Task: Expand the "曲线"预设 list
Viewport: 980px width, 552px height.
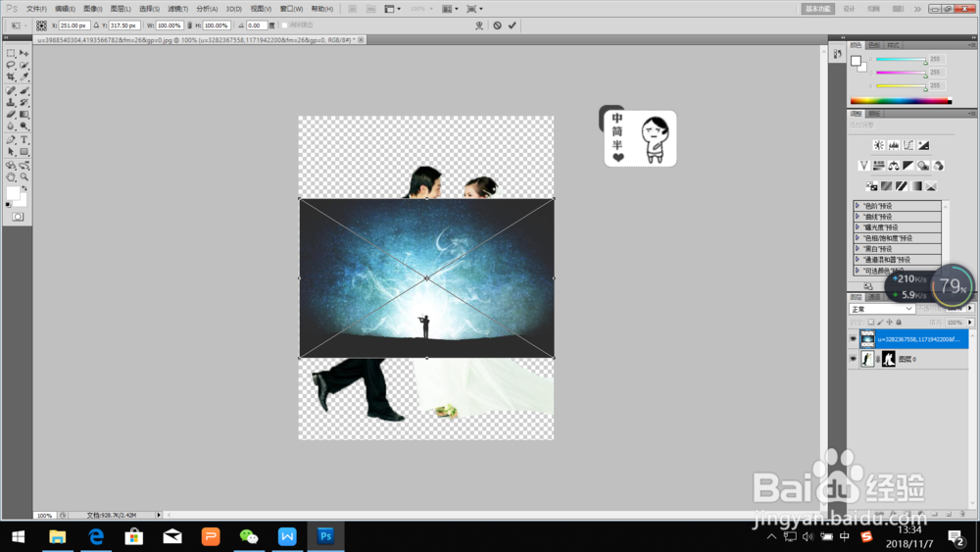Action: 857,217
